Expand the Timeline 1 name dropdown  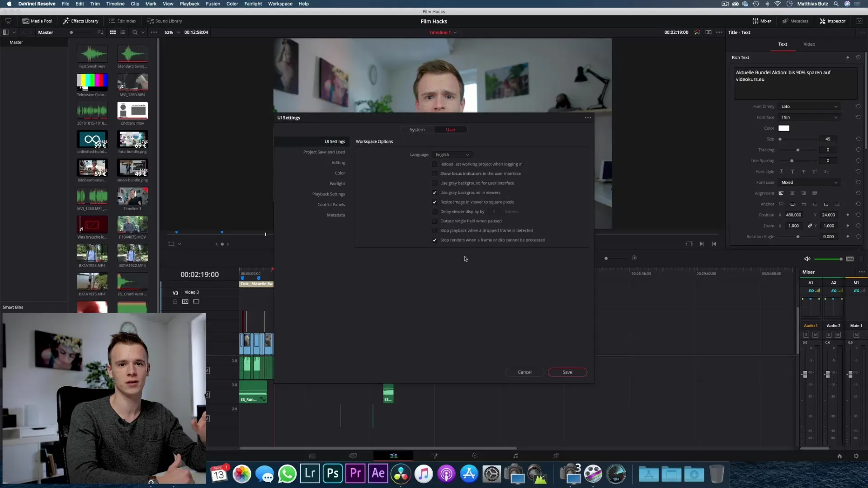coord(455,33)
